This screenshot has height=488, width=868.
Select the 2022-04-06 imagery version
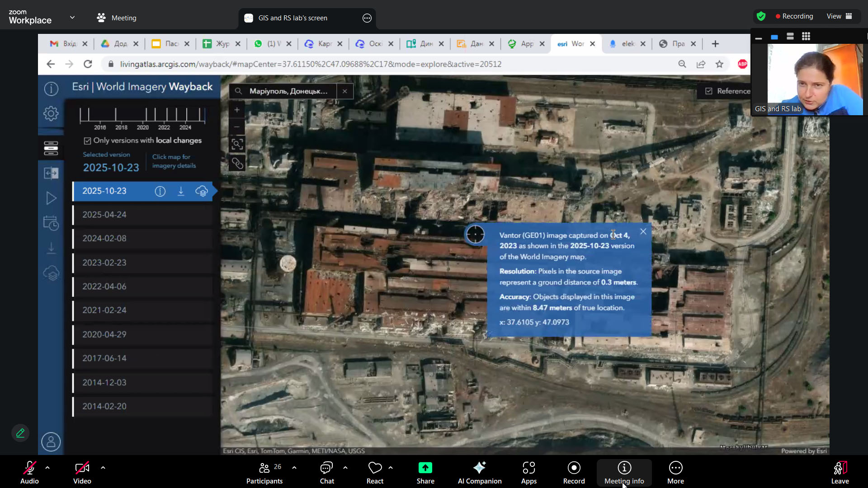click(x=104, y=286)
